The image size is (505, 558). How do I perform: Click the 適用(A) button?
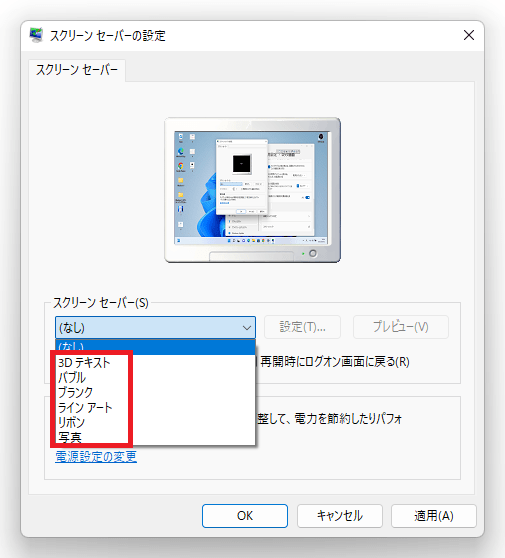(x=434, y=516)
